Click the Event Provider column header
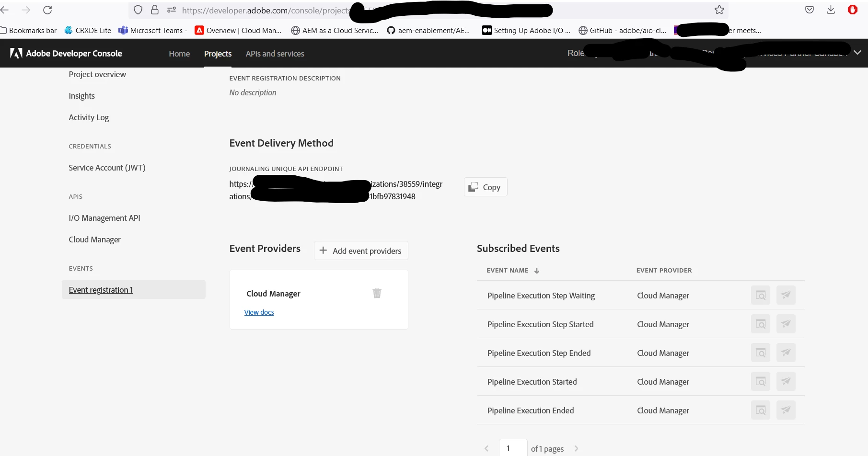Viewport: 868px width, 456px height. [664, 271]
